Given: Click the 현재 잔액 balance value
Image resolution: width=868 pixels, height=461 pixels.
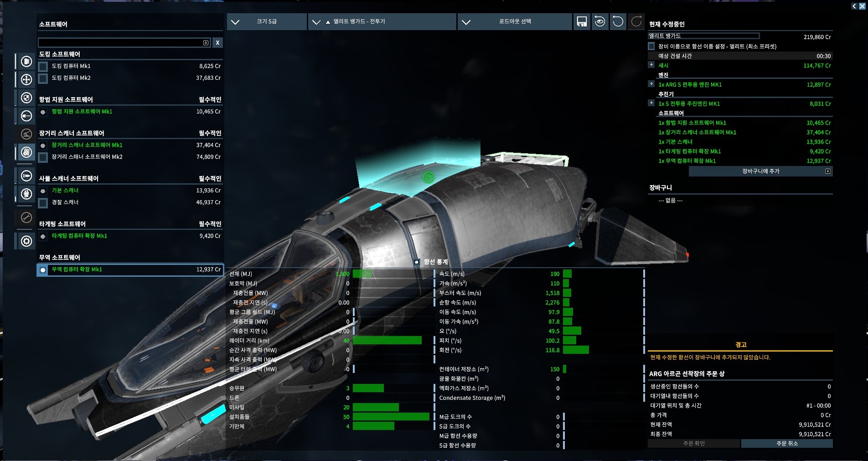Looking at the screenshot, I should 815,425.
